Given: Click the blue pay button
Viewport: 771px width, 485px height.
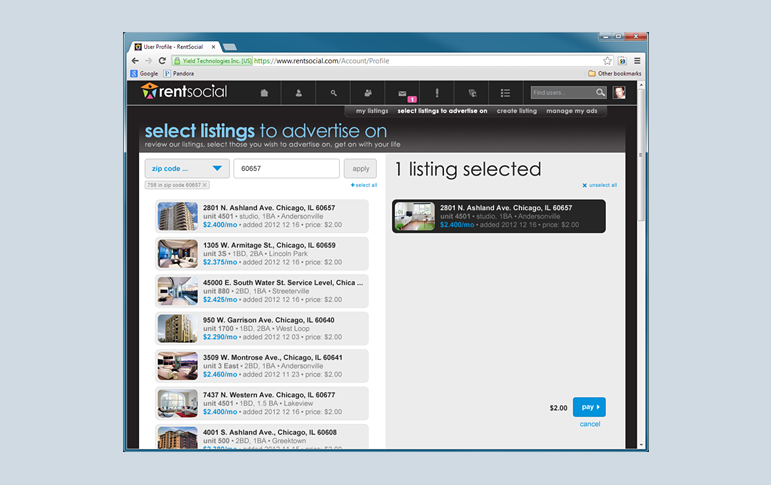Looking at the screenshot, I should [x=589, y=407].
